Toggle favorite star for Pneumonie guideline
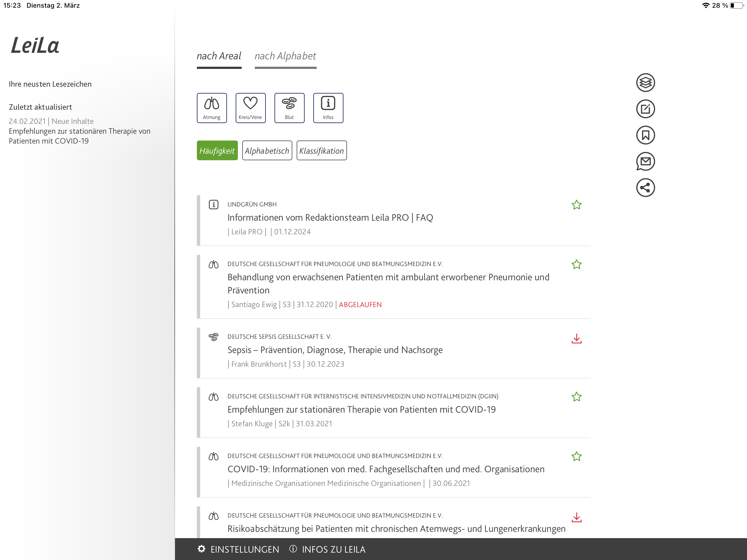 point(576,264)
